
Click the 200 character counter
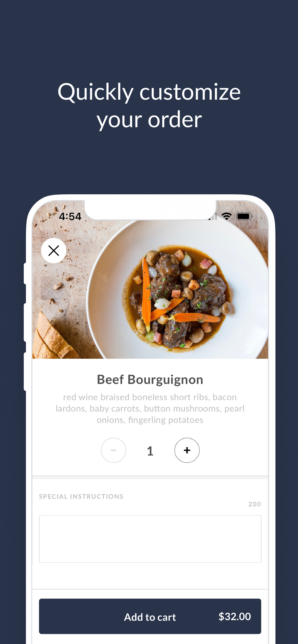(x=255, y=504)
